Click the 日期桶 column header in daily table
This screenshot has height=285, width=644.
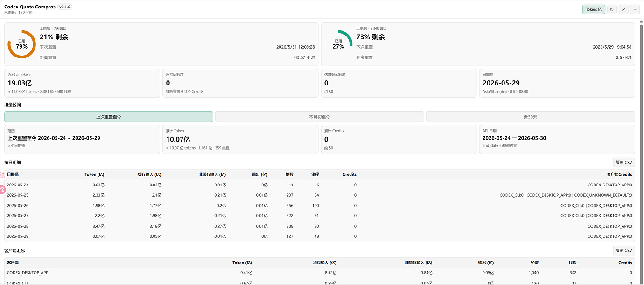(13, 174)
